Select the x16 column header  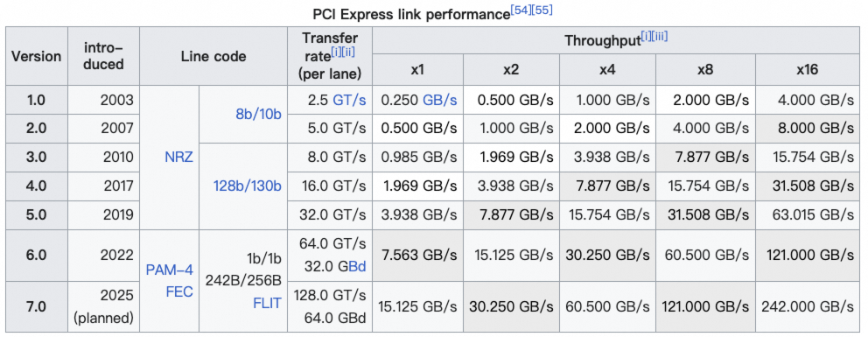pyautogui.click(x=808, y=70)
